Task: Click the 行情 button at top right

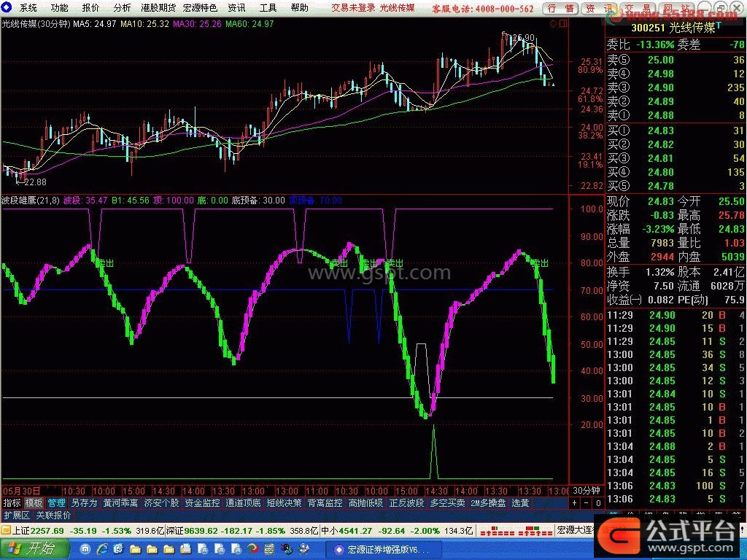Action: [x=560, y=9]
